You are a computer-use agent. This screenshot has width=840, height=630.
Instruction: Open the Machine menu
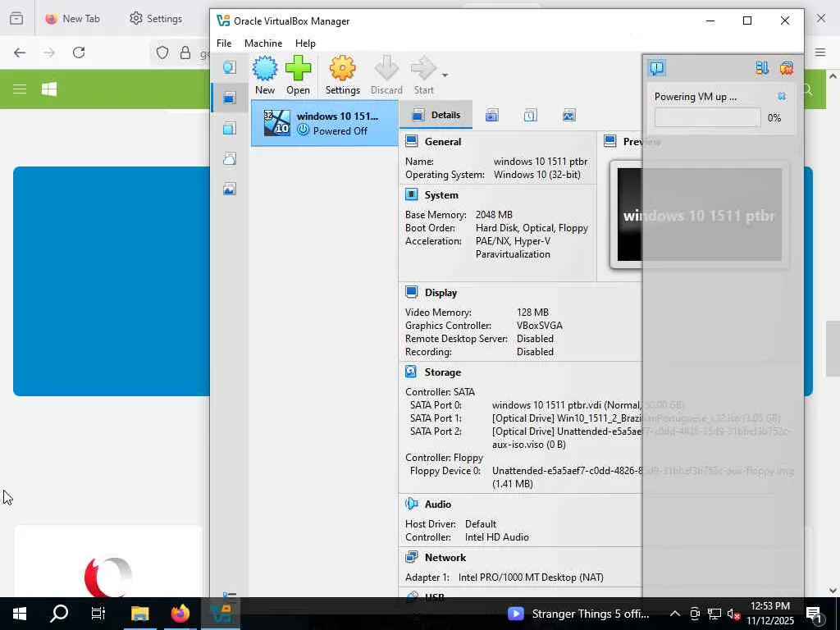click(x=263, y=43)
